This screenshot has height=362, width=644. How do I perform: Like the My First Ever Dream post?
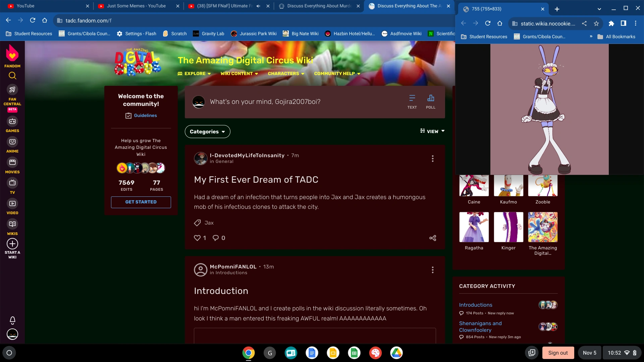point(197,238)
